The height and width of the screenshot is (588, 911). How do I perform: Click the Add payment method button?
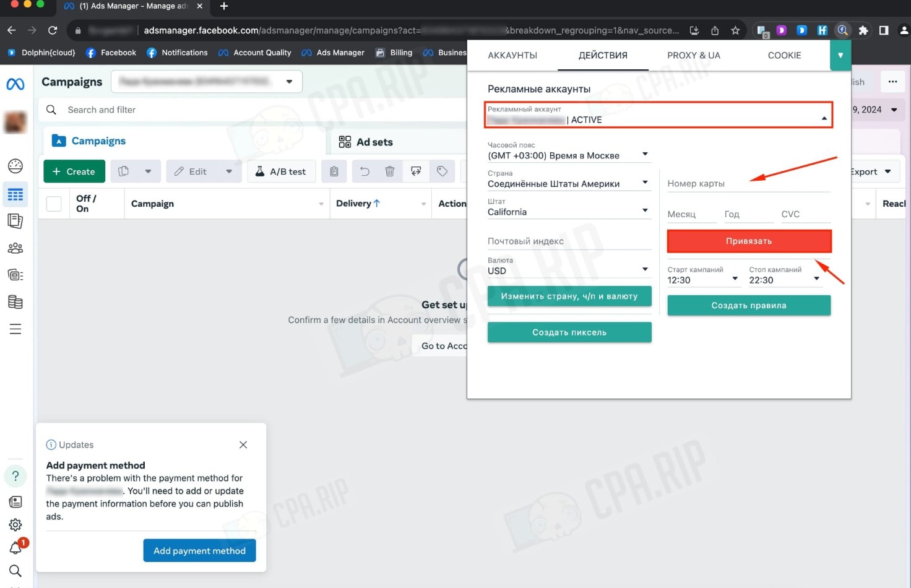tap(199, 551)
